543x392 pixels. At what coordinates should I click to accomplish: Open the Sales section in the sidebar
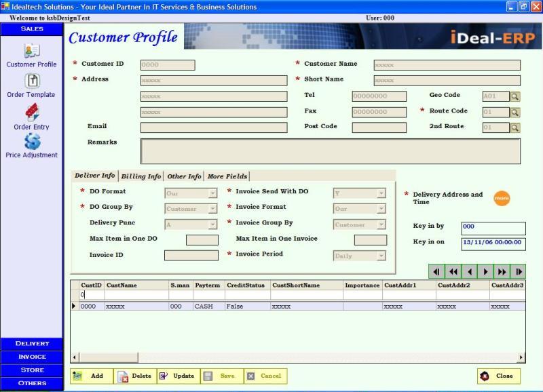click(x=32, y=29)
